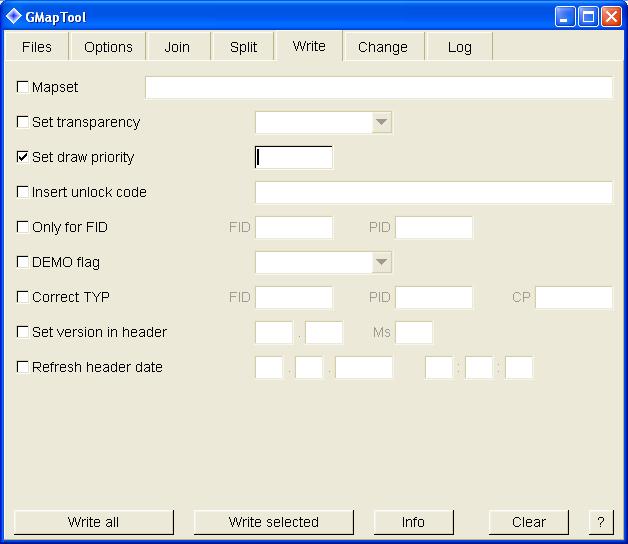The image size is (628, 544).
Task: Focus the draw priority input field
Action: [294, 157]
